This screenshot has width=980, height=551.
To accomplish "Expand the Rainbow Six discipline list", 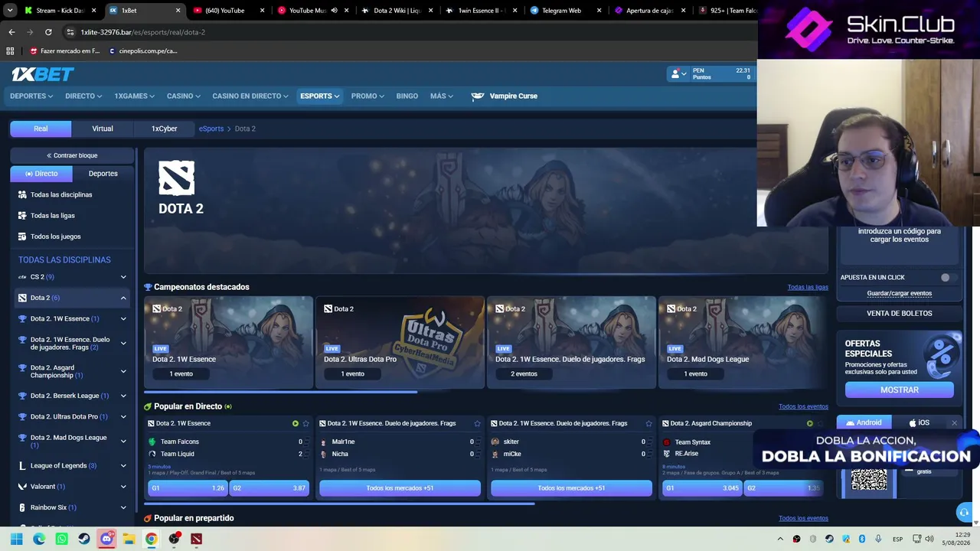I will (x=123, y=507).
